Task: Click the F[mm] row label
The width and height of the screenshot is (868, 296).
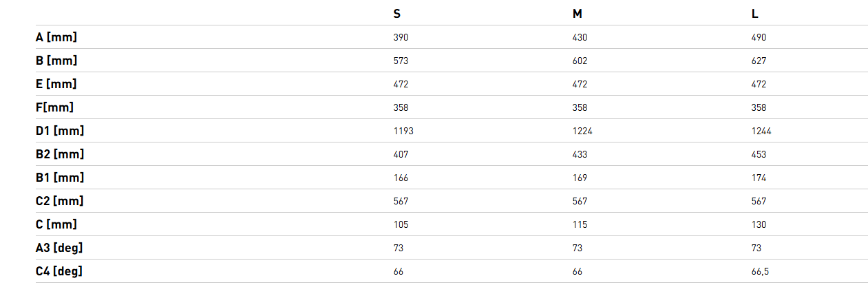Action: (x=54, y=107)
